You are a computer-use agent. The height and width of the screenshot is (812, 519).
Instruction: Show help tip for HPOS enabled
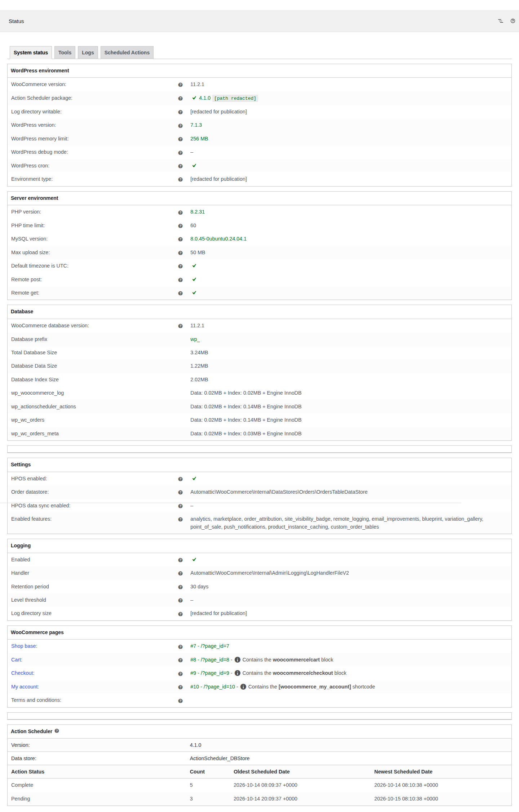[x=180, y=479]
